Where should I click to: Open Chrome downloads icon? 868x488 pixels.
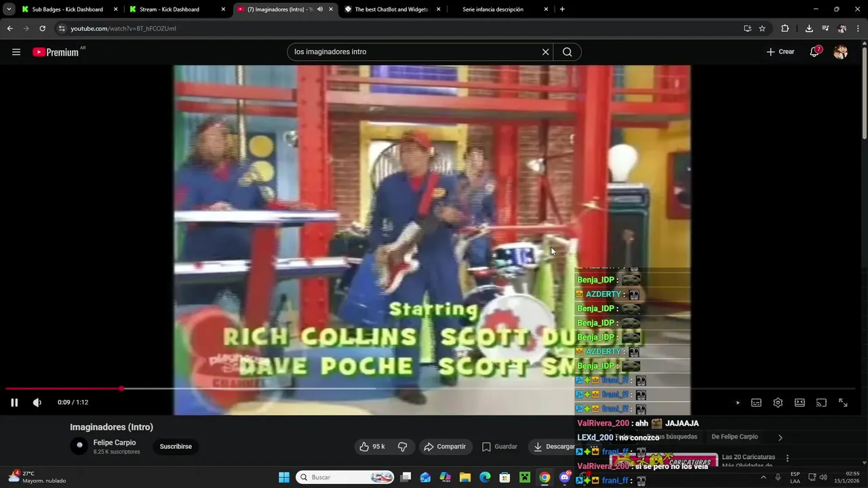pyautogui.click(x=809, y=28)
